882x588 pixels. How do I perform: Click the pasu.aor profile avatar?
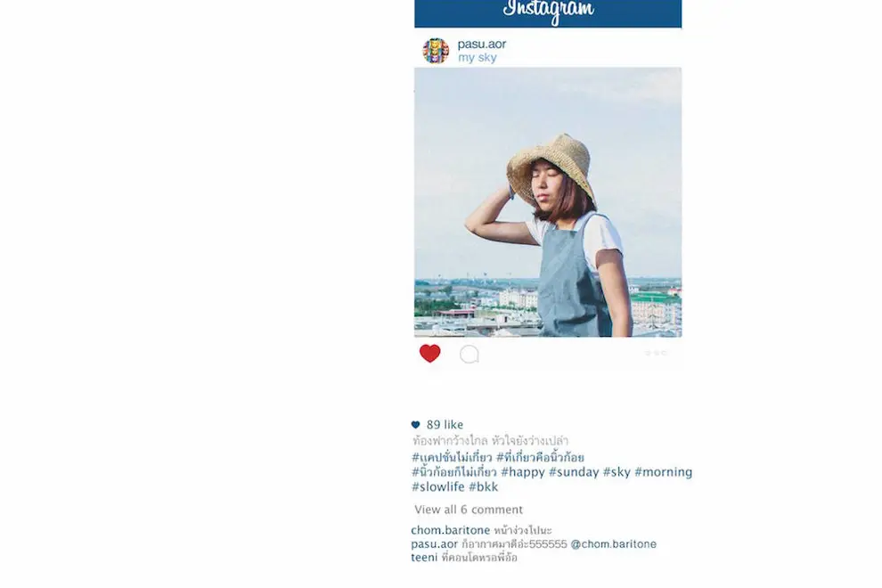click(436, 51)
